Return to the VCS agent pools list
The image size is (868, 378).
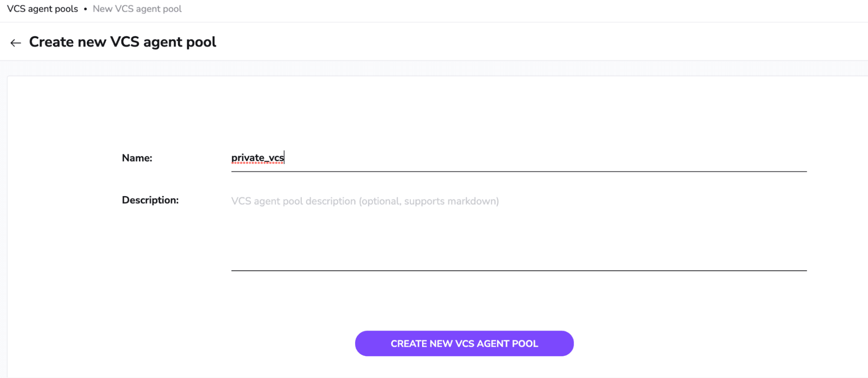coord(43,9)
